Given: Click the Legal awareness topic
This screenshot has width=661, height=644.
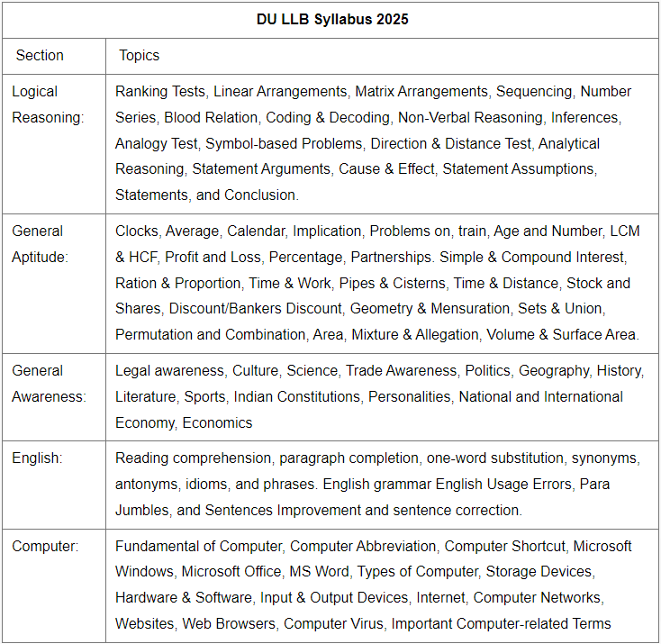Looking at the screenshot, I should coord(169,370).
